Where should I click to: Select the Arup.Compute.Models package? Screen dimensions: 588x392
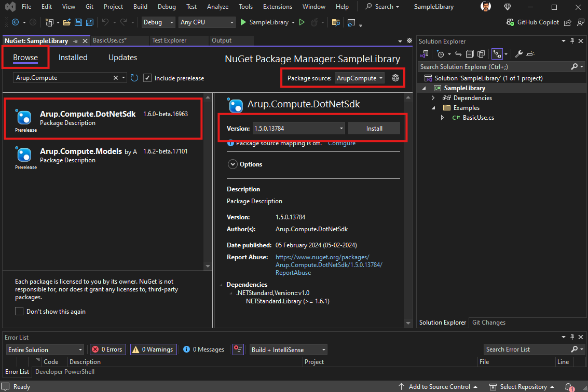point(102,158)
